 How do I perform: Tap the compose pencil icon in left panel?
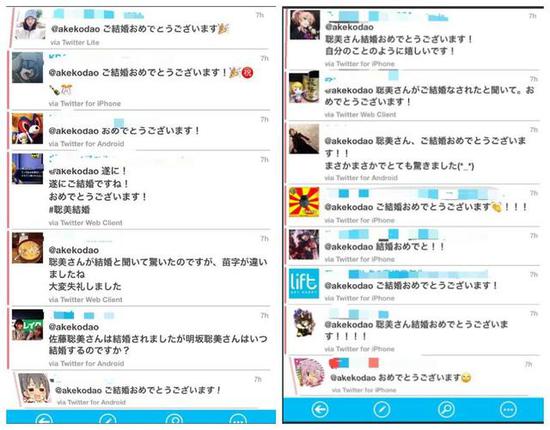click(x=108, y=419)
